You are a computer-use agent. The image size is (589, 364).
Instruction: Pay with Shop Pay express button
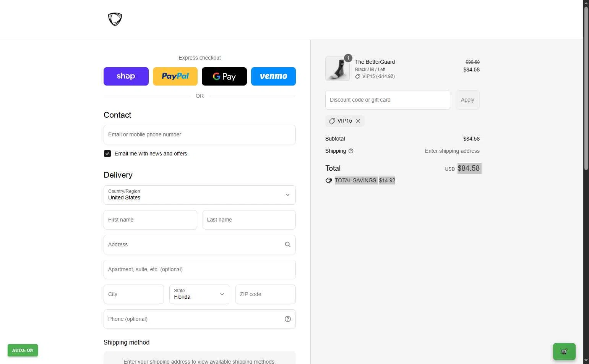(x=126, y=76)
